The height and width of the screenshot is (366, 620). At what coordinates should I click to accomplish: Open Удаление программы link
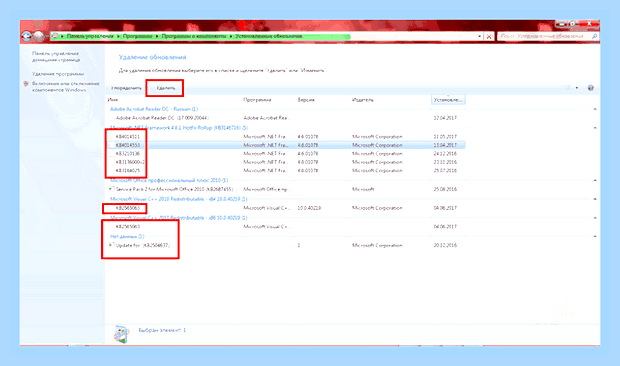point(58,74)
